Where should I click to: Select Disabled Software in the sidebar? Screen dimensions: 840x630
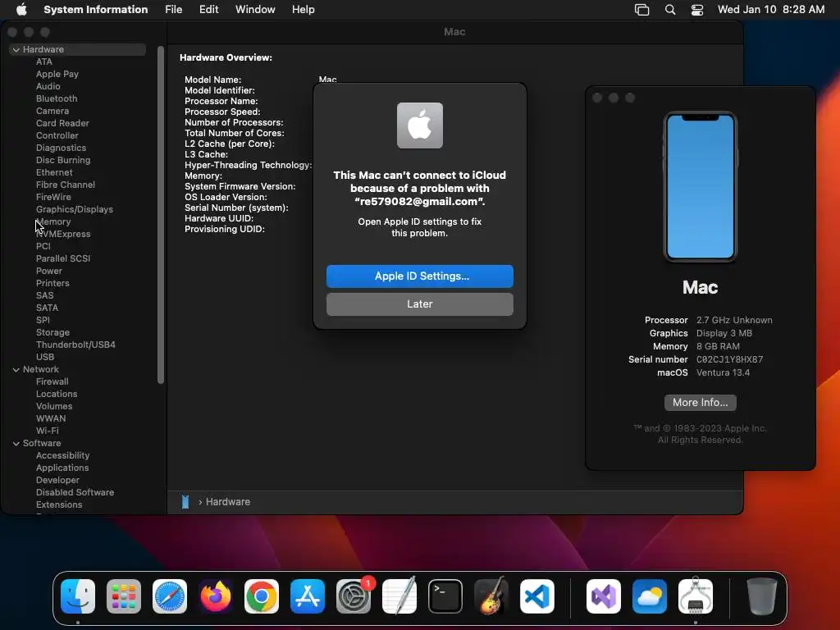tap(75, 493)
